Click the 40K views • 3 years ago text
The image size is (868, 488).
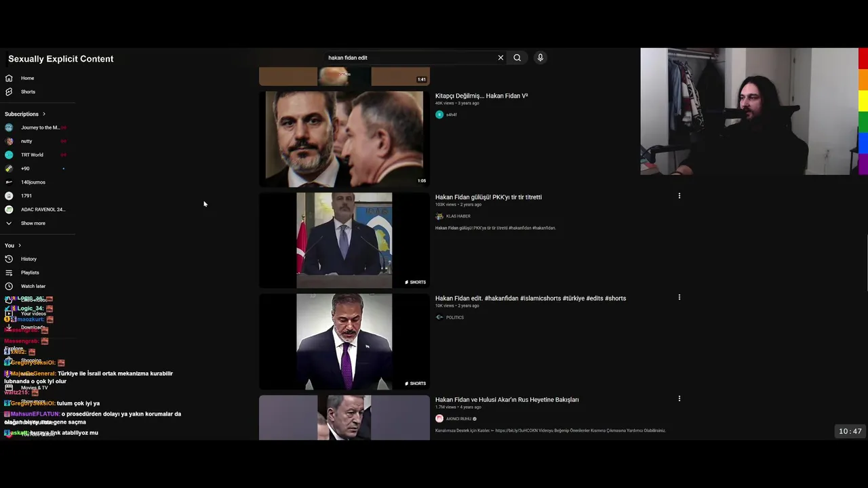(x=457, y=103)
